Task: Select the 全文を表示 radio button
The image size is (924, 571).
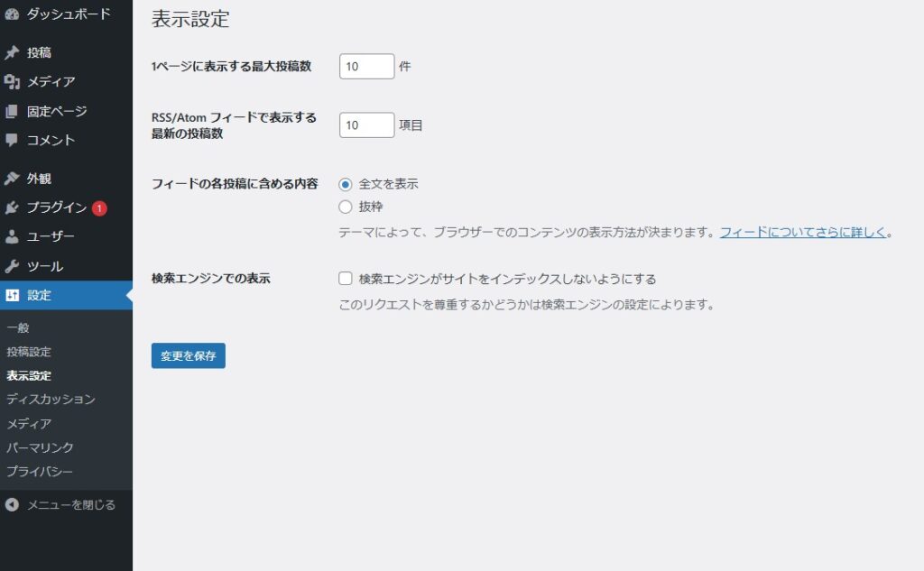Action: click(x=346, y=184)
